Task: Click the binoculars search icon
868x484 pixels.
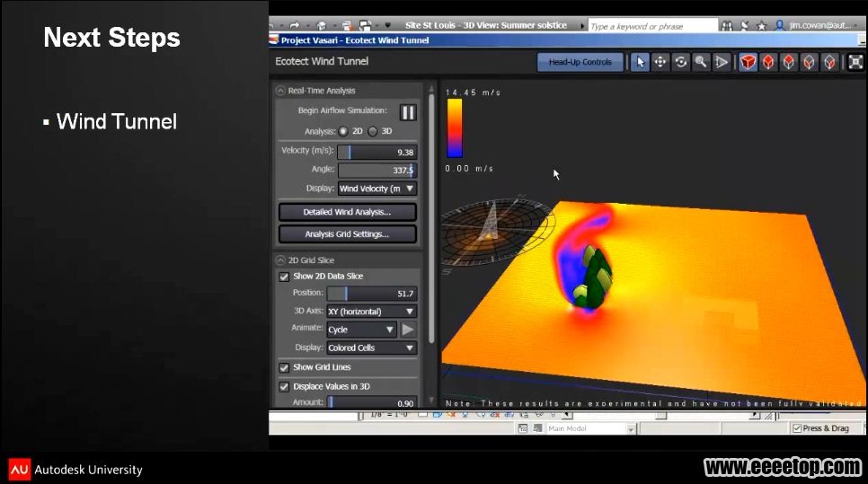Action: [x=727, y=25]
